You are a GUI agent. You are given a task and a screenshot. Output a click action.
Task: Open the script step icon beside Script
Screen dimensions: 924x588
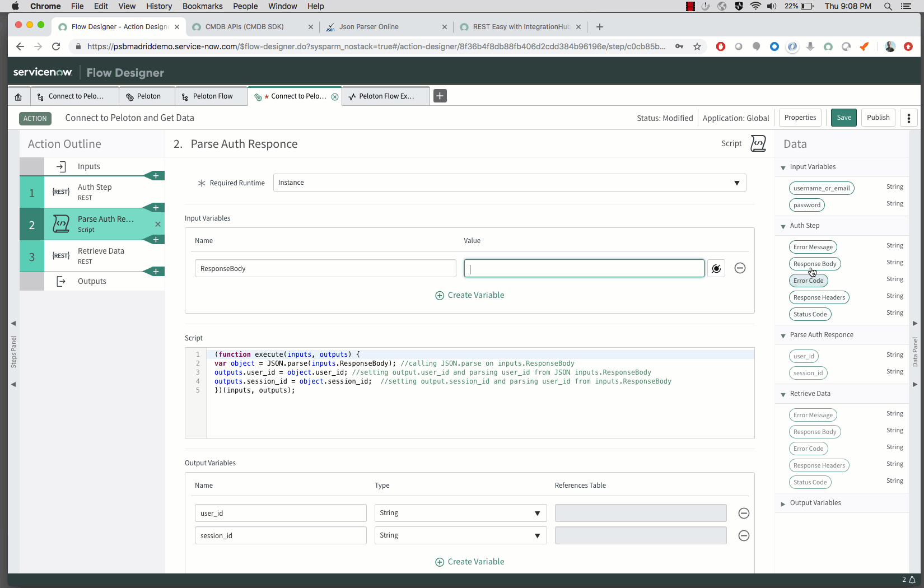coord(758,143)
